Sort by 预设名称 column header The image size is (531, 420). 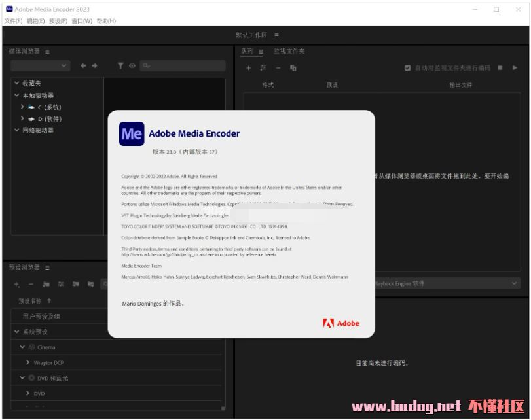tap(30, 301)
